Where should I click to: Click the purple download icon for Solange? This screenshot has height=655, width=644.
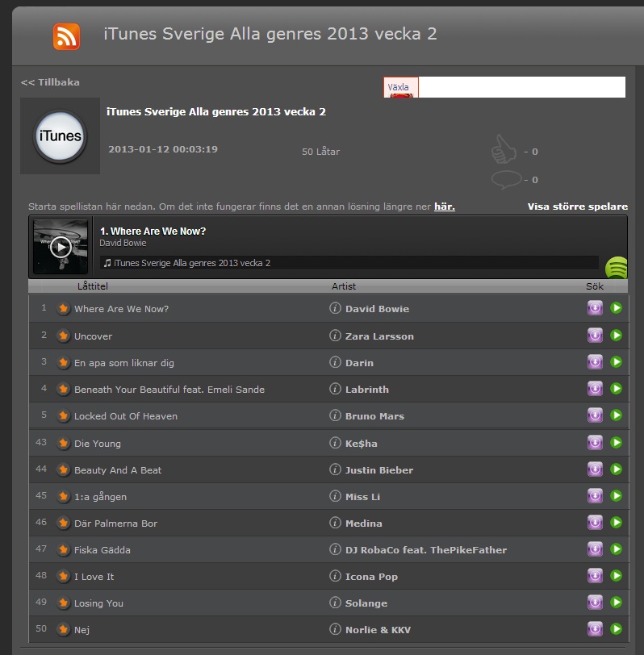click(595, 603)
